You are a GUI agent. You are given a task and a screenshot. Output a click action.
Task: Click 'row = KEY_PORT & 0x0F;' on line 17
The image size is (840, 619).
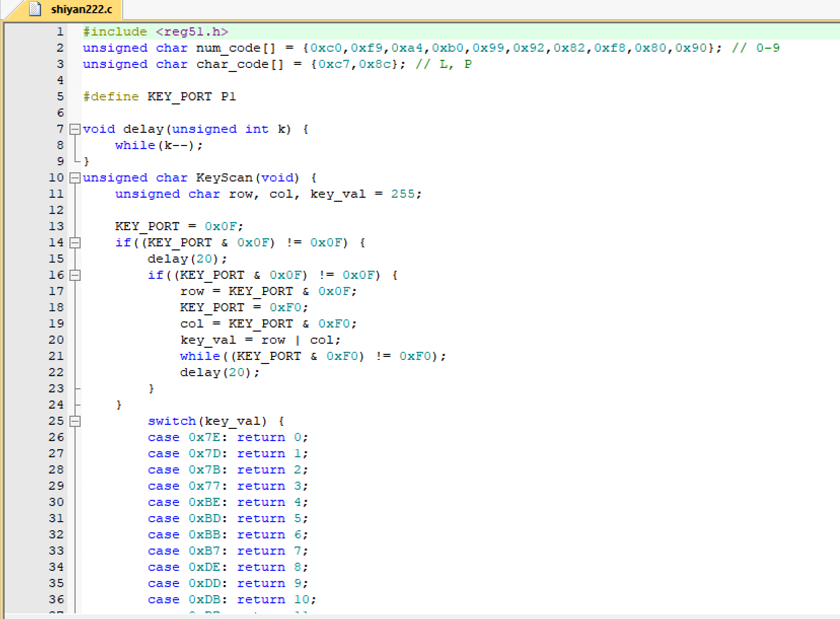click(x=269, y=292)
